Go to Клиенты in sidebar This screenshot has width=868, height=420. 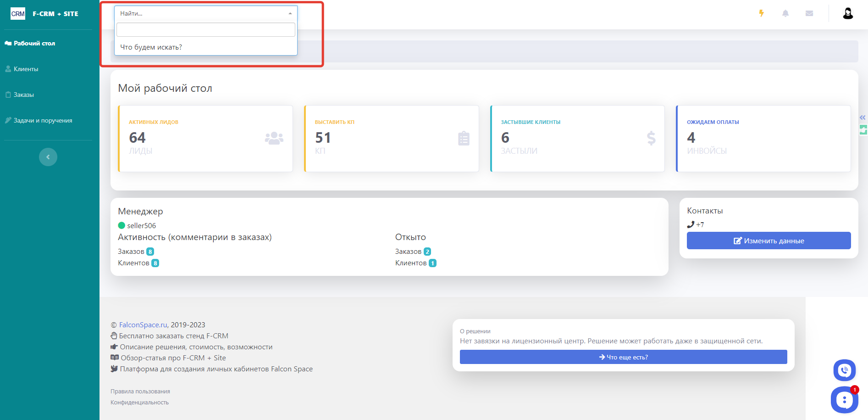click(26, 69)
